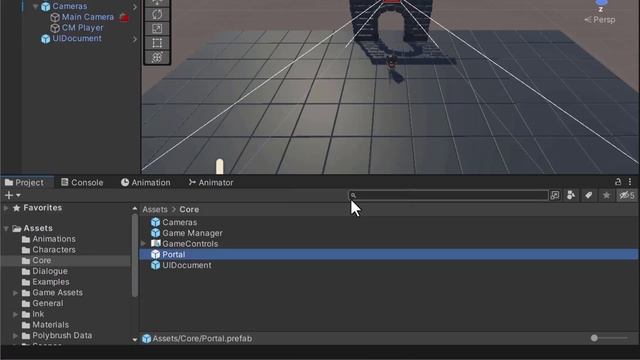The width and height of the screenshot is (640, 360).
Task: Select the Materials folder
Action: click(x=50, y=325)
